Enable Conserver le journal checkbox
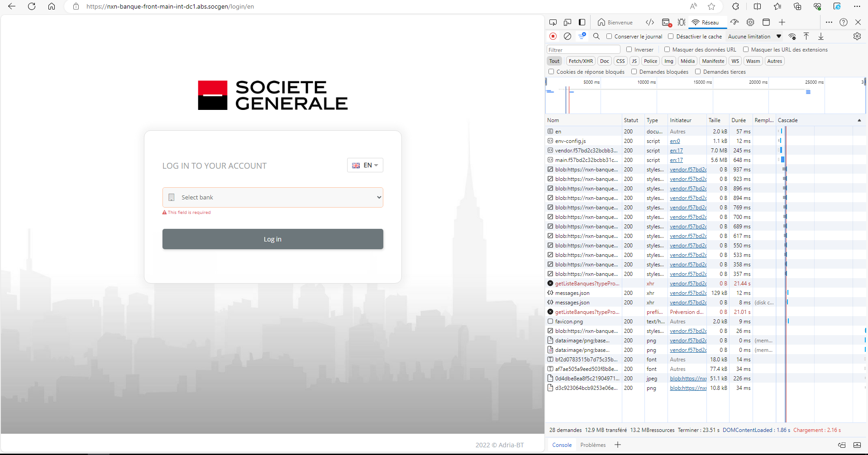868x455 pixels. tap(609, 36)
